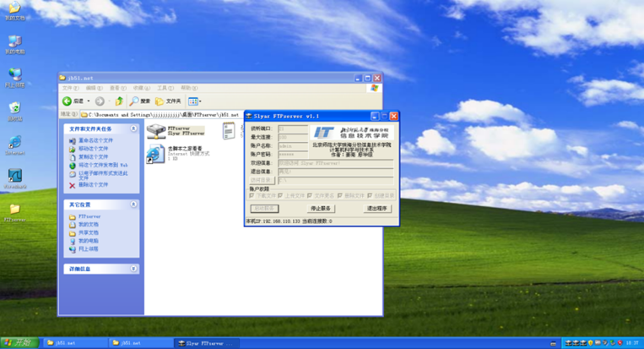Select the Slyar FTPserver executable file icon

(x=156, y=131)
